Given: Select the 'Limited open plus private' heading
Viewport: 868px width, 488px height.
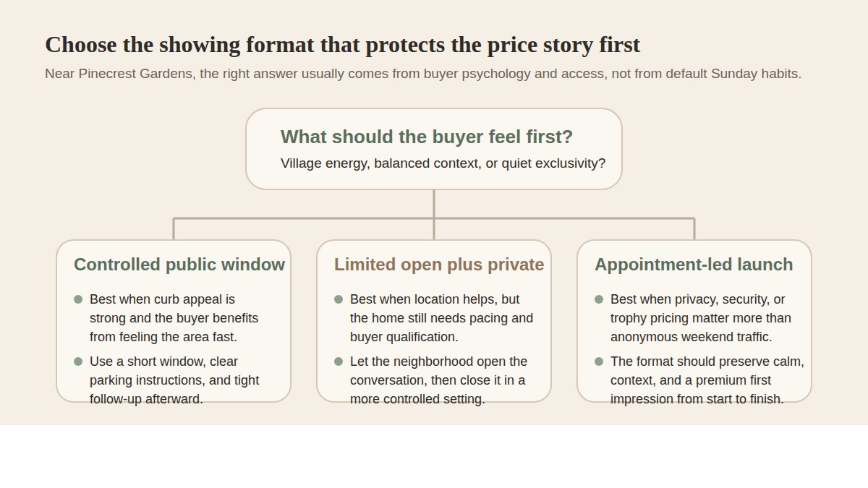Looking at the screenshot, I should pos(439,265).
